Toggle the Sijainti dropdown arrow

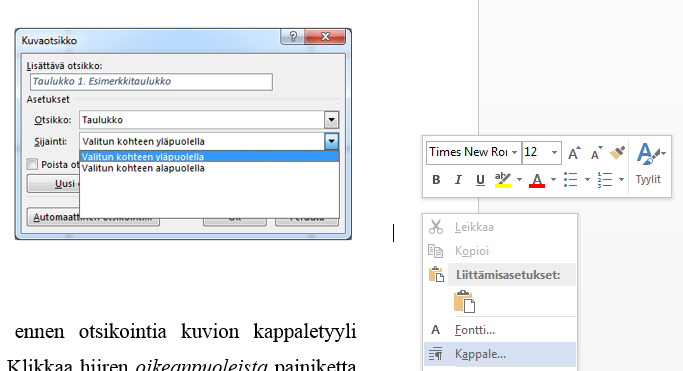point(331,142)
